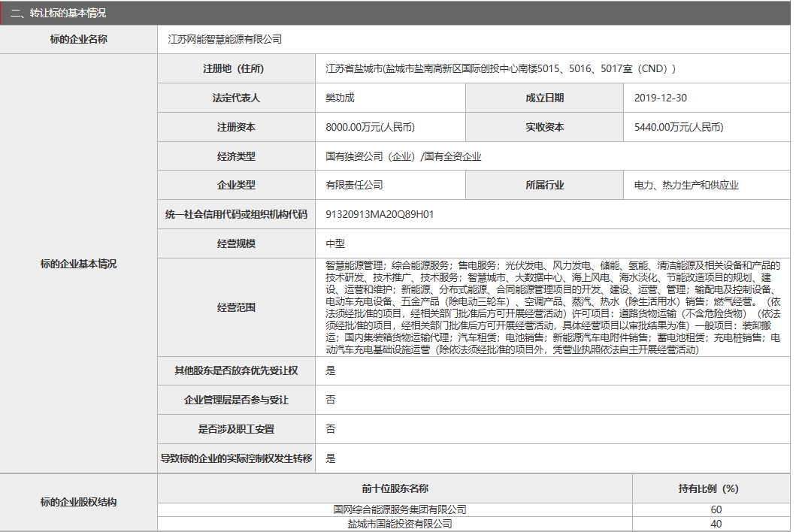Image resolution: width=796 pixels, height=532 pixels.
Task: Click the paid-in capital 5440.00万元 value
Action: click(x=676, y=127)
